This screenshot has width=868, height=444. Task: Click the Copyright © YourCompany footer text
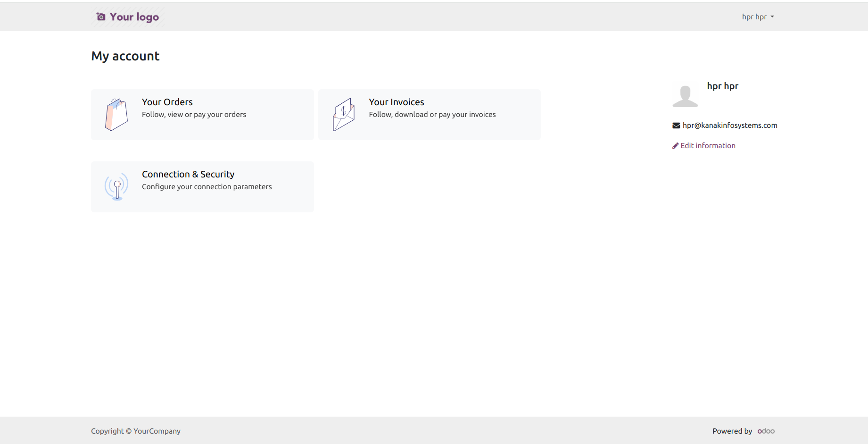click(x=136, y=431)
